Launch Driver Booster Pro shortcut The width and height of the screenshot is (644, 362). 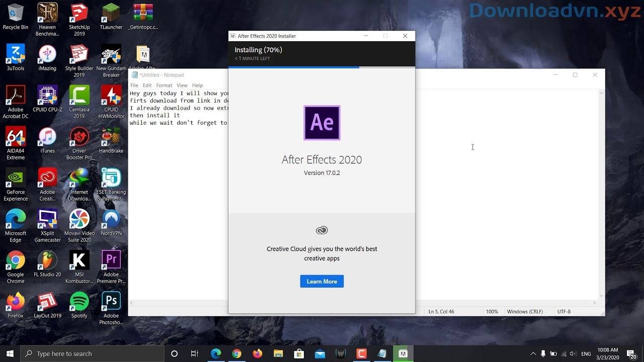point(79,144)
